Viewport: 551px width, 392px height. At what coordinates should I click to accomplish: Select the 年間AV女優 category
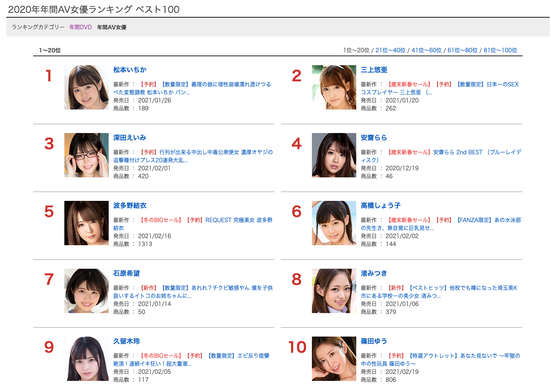click(112, 27)
